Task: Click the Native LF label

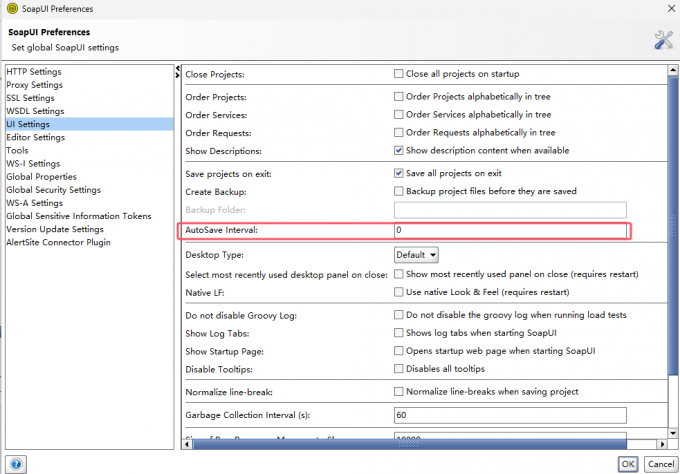Action: [x=205, y=293]
